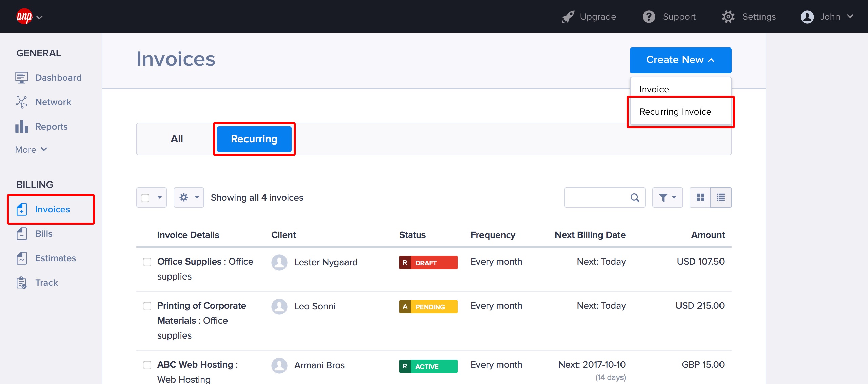Screen dimensions: 868x384
Task: Open the Dashboard sidebar icon
Action: pos(21,78)
